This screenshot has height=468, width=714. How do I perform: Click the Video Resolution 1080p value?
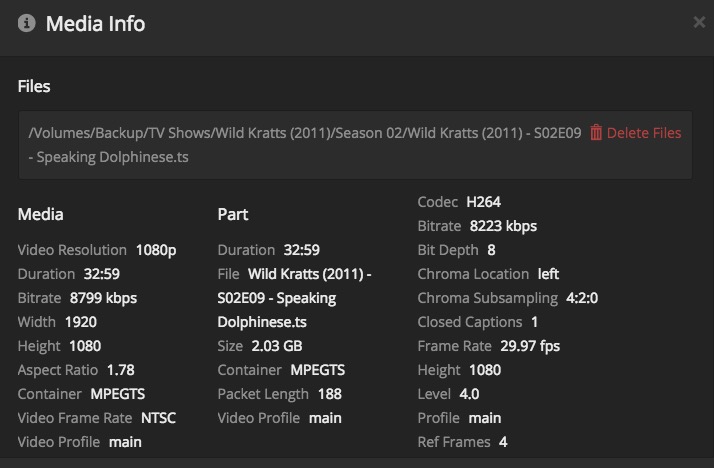pyautogui.click(x=156, y=250)
